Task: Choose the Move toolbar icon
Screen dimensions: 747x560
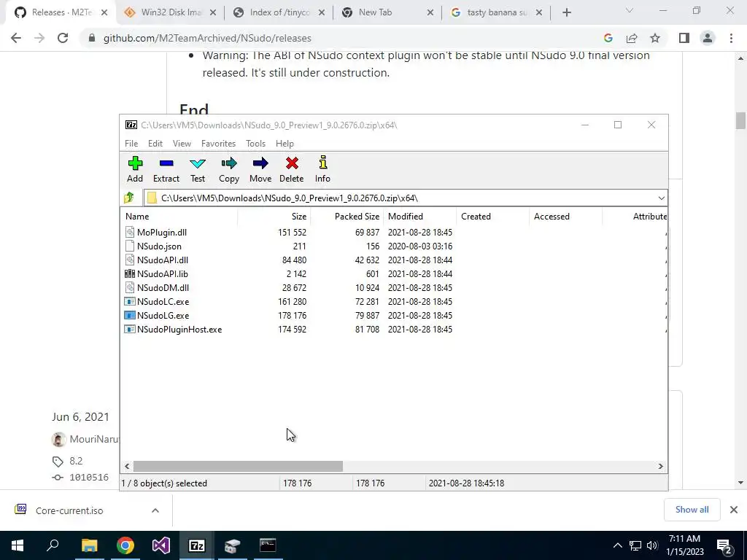Action: pos(260,164)
